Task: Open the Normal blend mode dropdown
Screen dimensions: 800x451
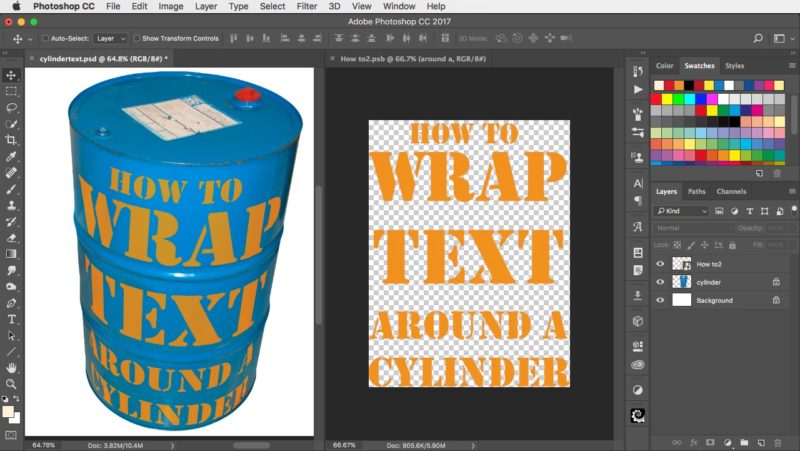Action: tap(693, 228)
